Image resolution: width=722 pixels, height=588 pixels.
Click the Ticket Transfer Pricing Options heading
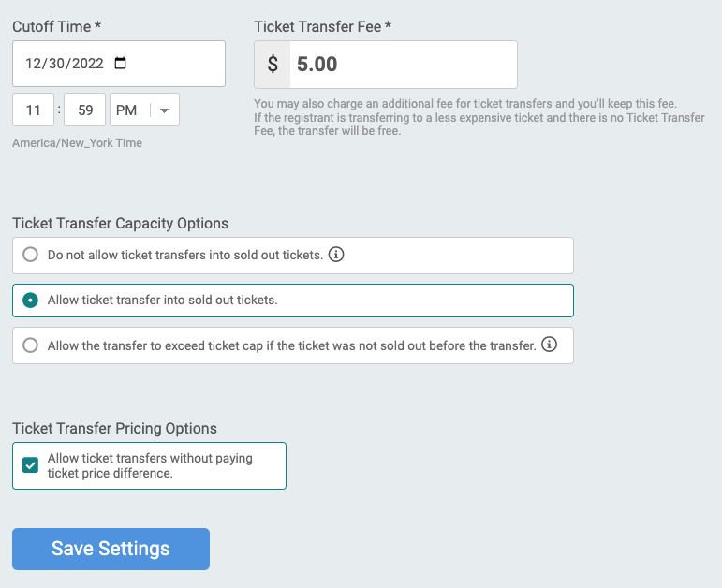point(114,428)
